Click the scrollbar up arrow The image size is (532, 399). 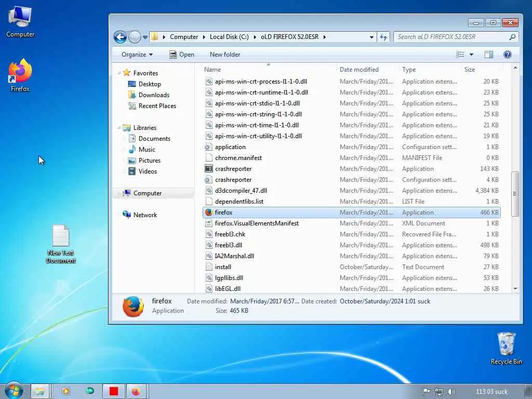(x=515, y=68)
